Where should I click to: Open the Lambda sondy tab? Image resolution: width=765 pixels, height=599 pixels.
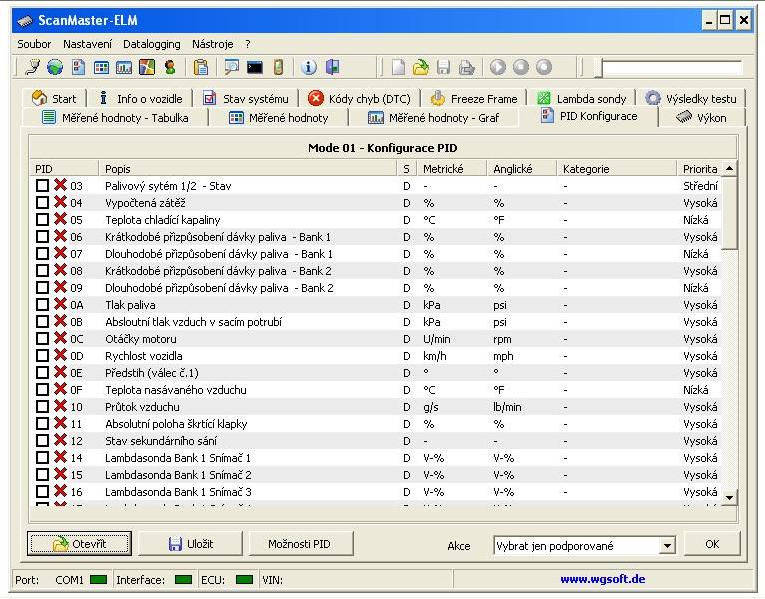point(581,99)
